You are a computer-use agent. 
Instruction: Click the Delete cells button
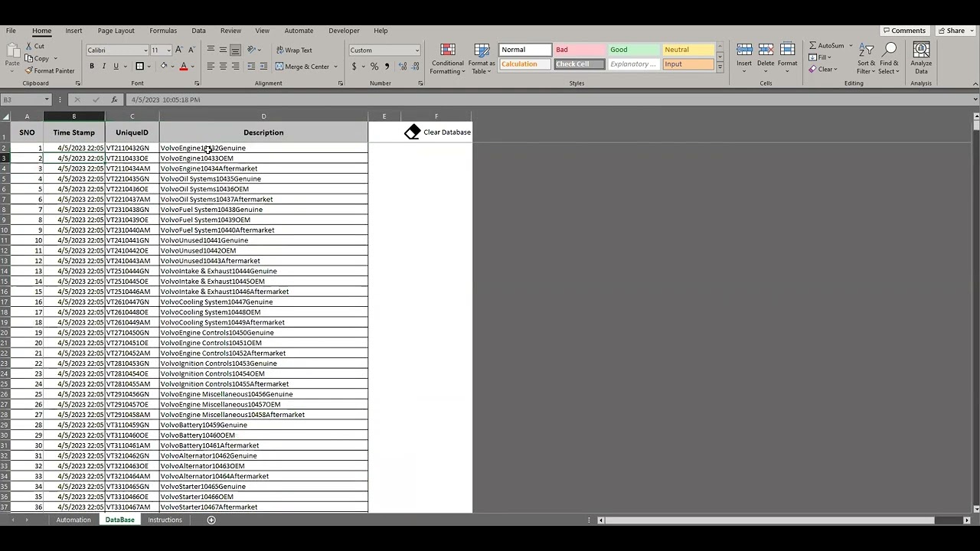pos(766,57)
